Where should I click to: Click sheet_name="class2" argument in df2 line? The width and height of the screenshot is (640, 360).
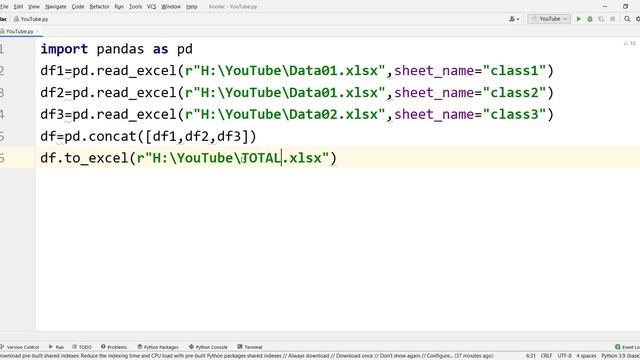[470, 93]
